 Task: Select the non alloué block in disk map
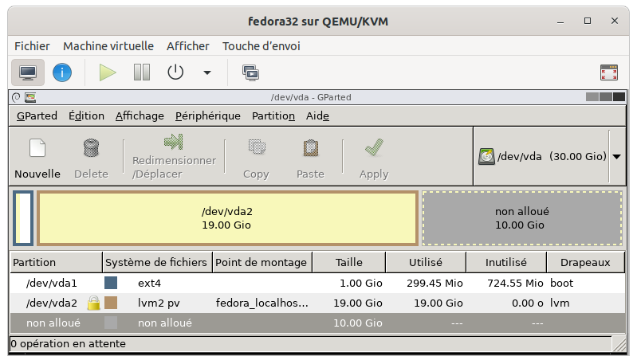pyautogui.click(x=522, y=218)
